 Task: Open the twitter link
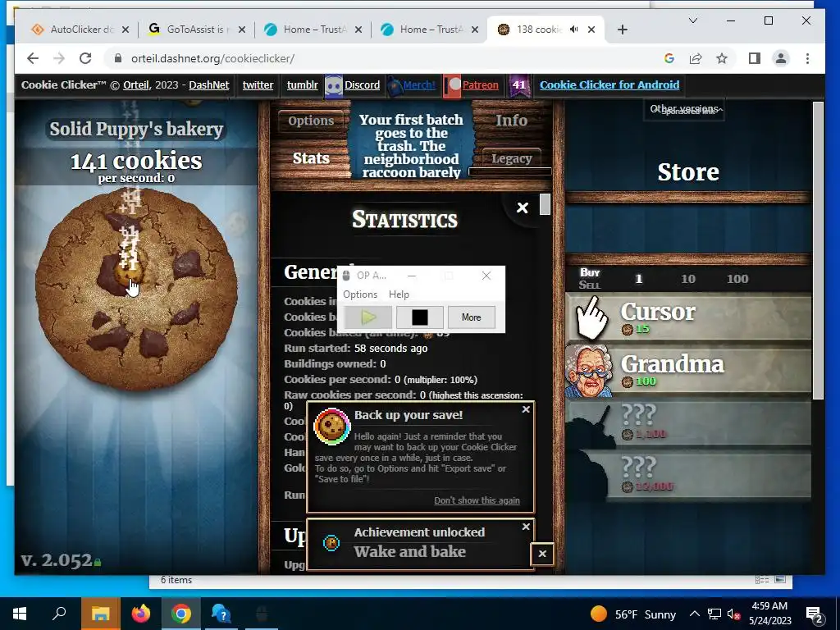258,84
